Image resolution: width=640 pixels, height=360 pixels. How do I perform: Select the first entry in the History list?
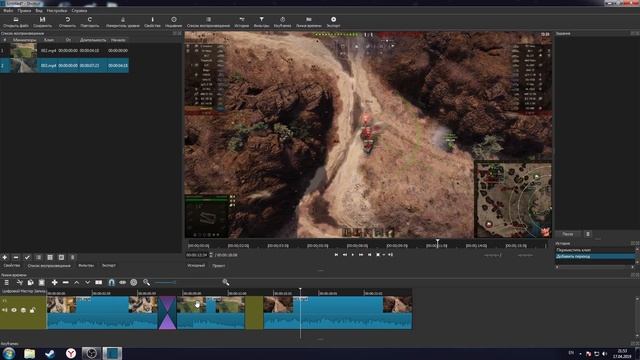(595, 250)
